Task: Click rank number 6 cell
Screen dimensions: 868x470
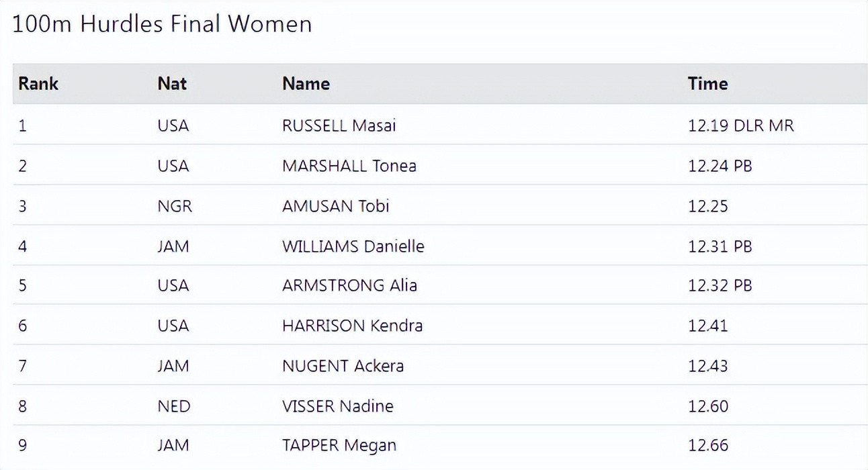Action: (x=23, y=326)
